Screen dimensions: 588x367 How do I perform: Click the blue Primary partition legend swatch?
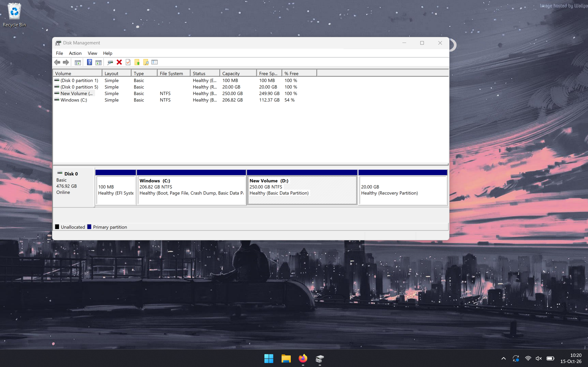tap(89, 227)
